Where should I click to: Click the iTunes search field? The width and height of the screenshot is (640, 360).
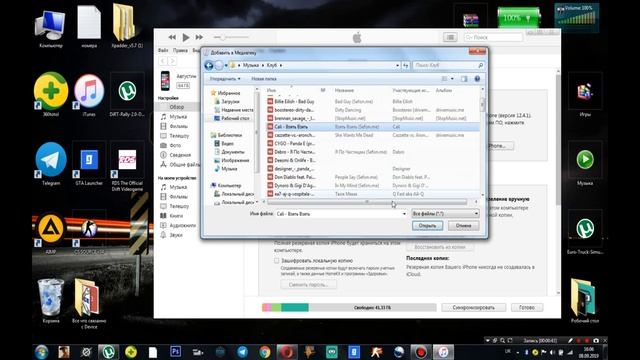tap(493, 38)
